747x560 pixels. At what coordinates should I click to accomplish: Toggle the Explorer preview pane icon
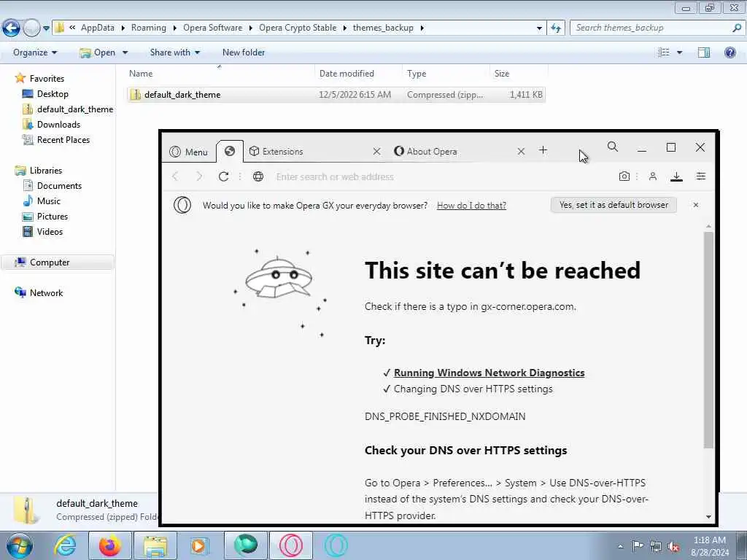click(x=704, y=52)
